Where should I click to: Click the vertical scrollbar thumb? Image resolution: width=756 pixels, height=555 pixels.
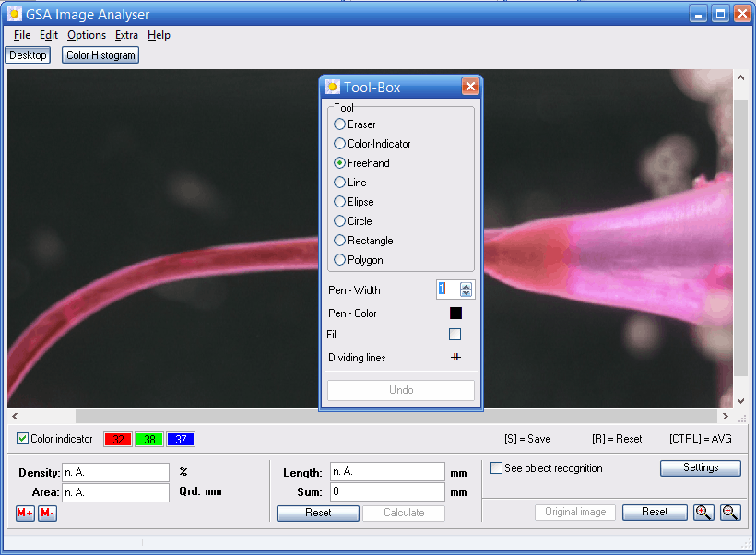point(740,238)
